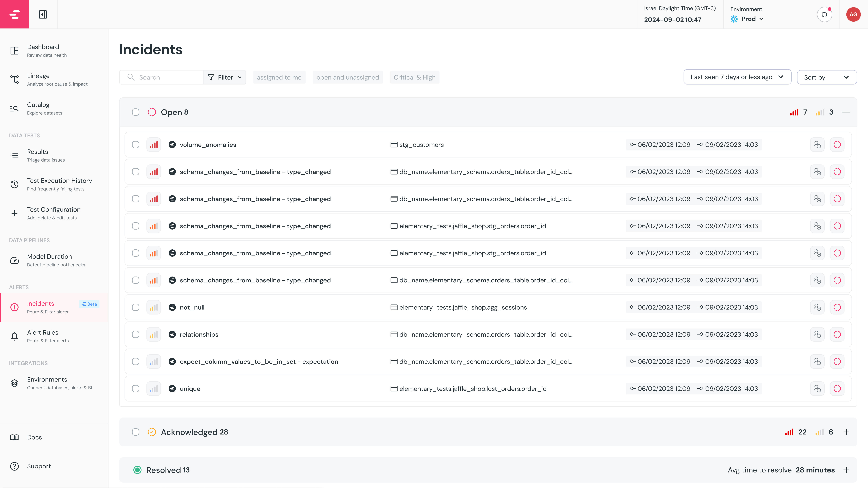
Task: Collapse the Open incidents group
Action: 846,112
